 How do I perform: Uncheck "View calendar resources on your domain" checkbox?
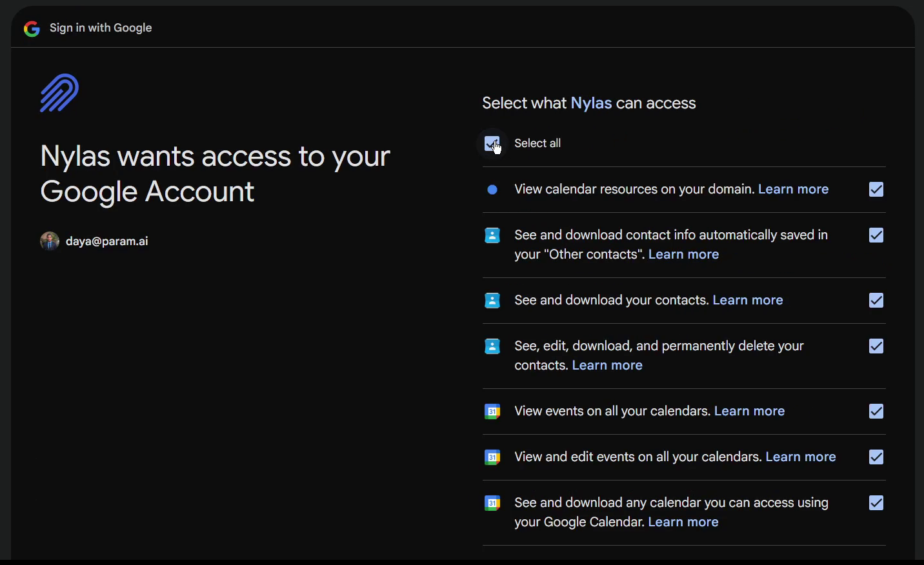coord(876,190)
